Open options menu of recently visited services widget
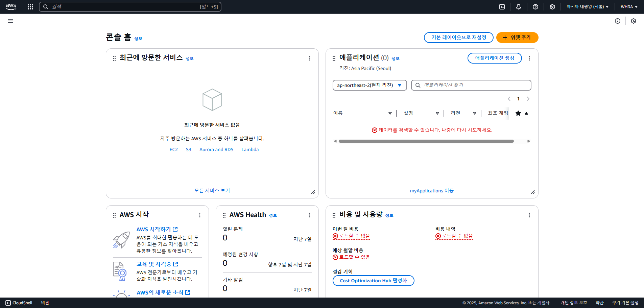Image resolution: width=644 pixels, height=308 pixels. coord(310,58)
